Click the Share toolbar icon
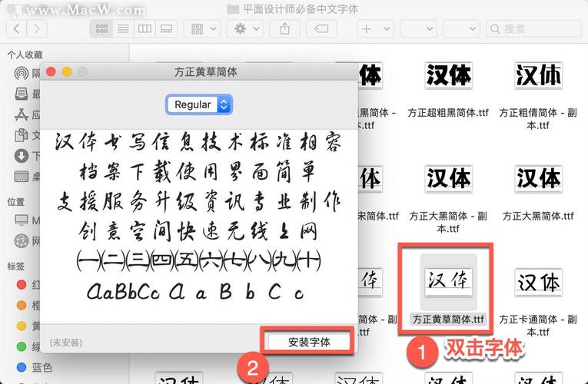The height and width of the screenshot is (384, 588). point(284,29)
